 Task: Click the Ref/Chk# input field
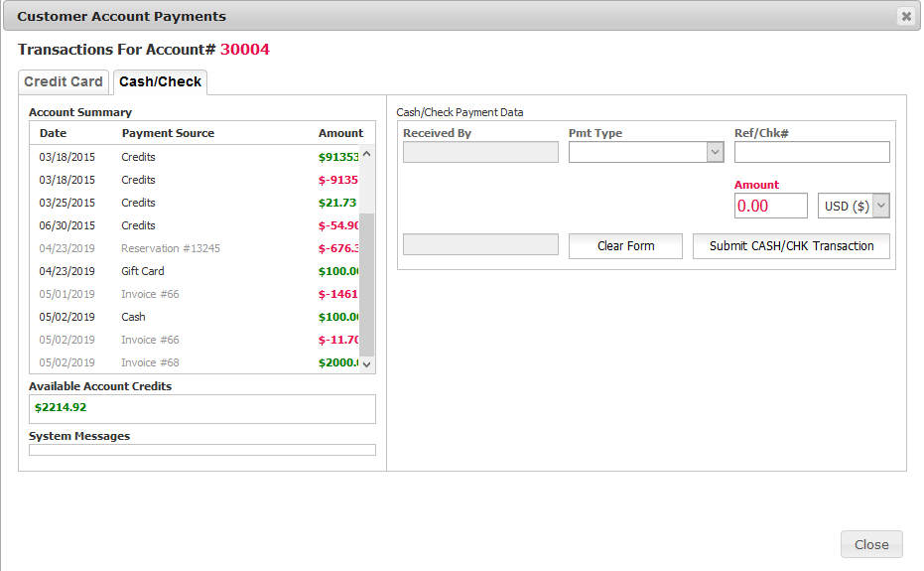pos(811,152)
